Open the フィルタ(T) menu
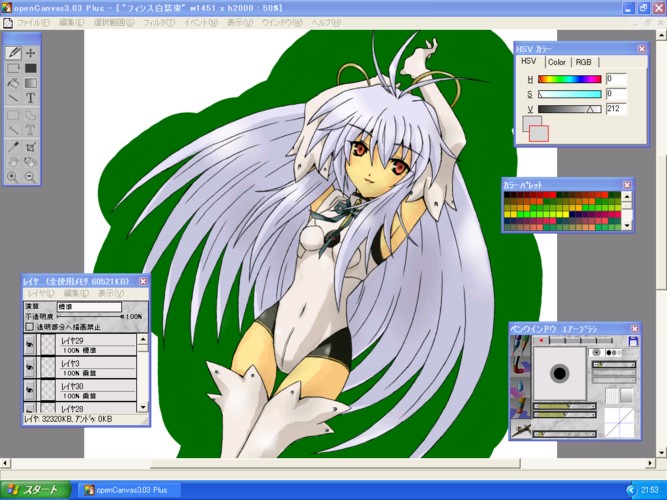 [x=159, y=23]
